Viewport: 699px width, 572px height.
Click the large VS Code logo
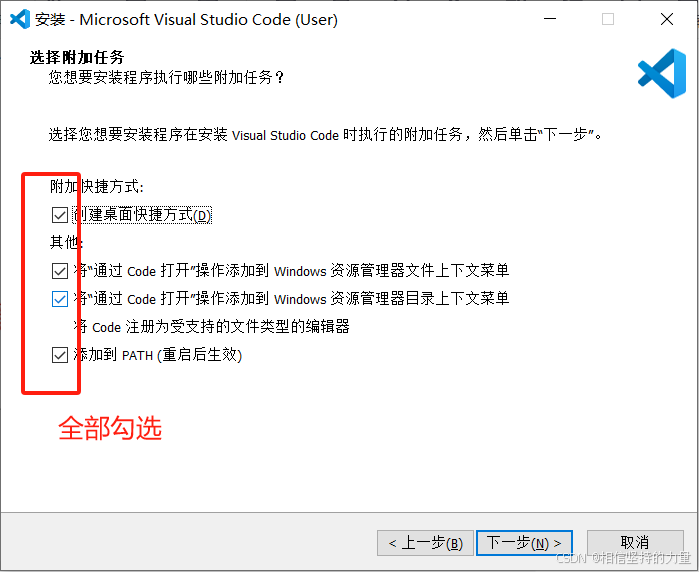(x=662, y=74)
